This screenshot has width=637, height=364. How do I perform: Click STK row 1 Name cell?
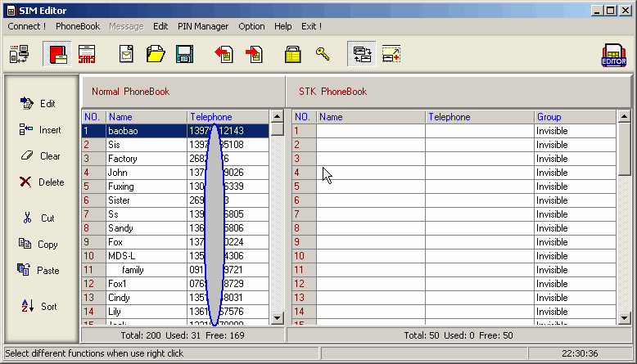tap(371, 131)
